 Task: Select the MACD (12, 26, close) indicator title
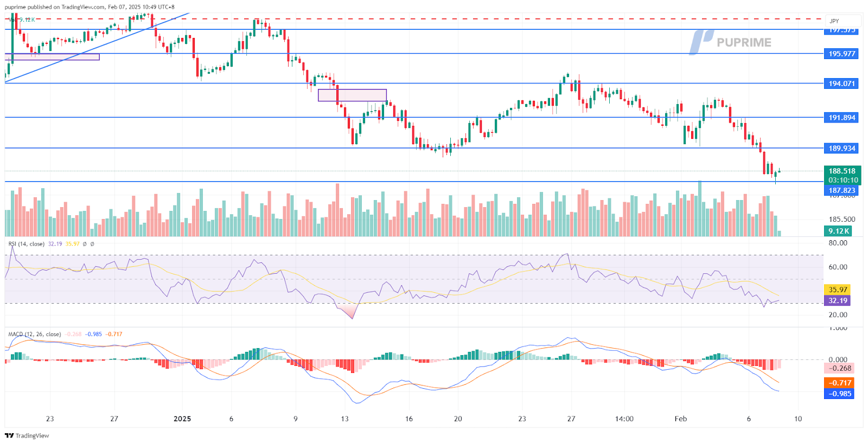tap(35, 334)
